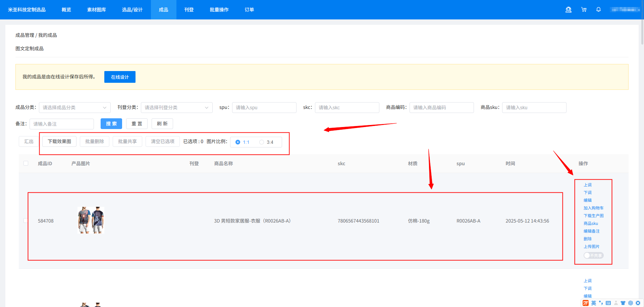The width and height of the screenshot is (644, 307).
Task: Open the shopping cart icon
Action: click(584, 10)
